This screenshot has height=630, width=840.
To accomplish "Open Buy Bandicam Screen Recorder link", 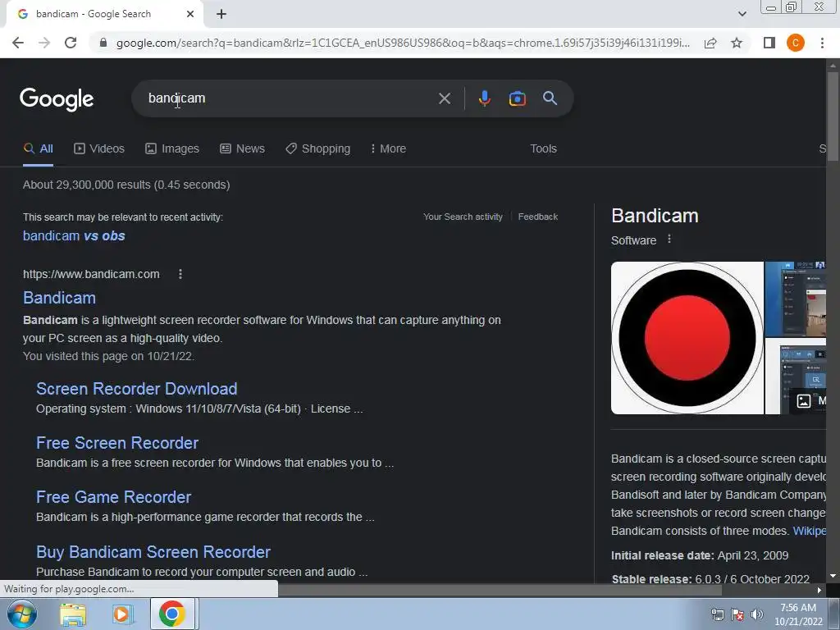I will point(153,552).
